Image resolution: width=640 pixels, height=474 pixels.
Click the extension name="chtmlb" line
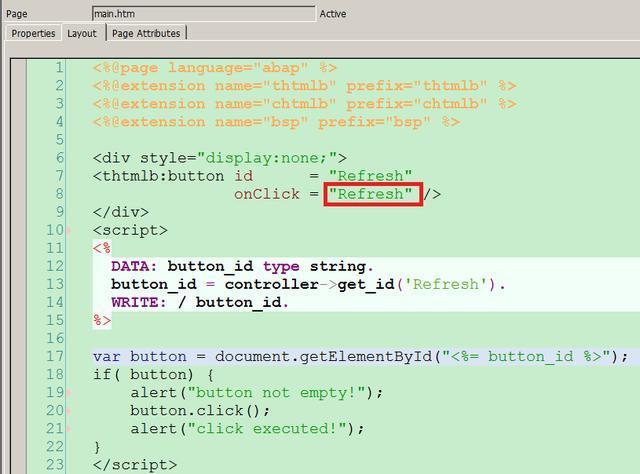304,104
